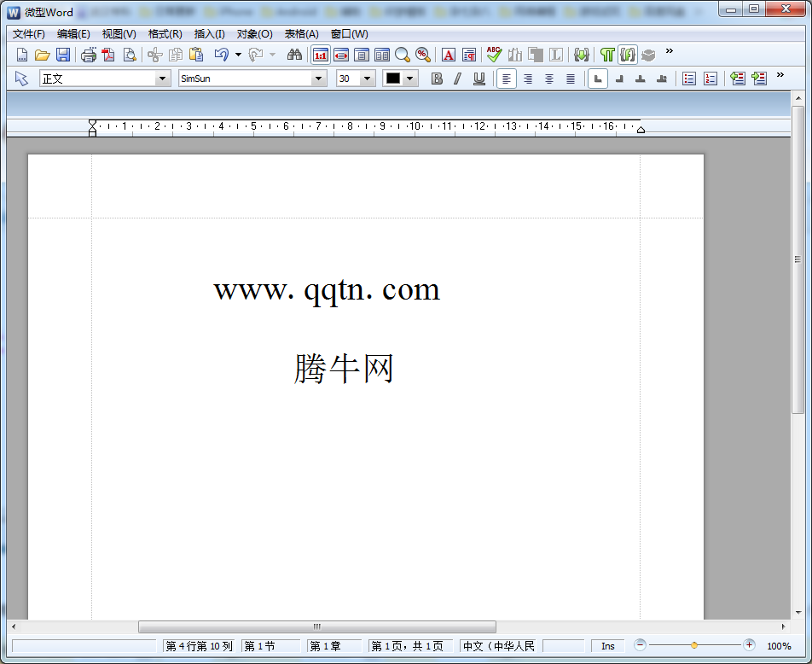The width and height of the screenshot is (812, 664).
Task: Click the Paste clipboard icon
Action: 196,55
